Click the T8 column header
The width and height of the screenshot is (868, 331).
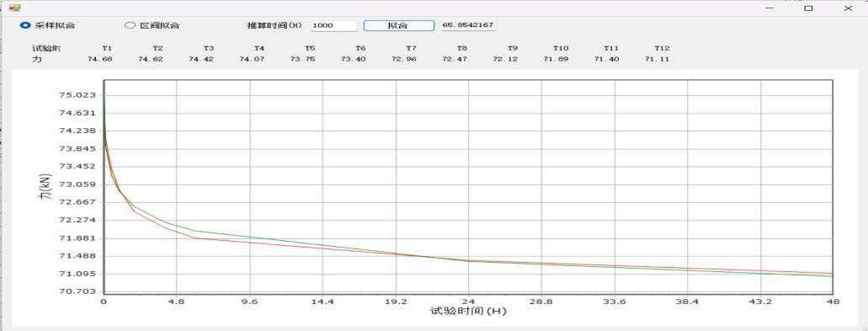pos(461,48)
